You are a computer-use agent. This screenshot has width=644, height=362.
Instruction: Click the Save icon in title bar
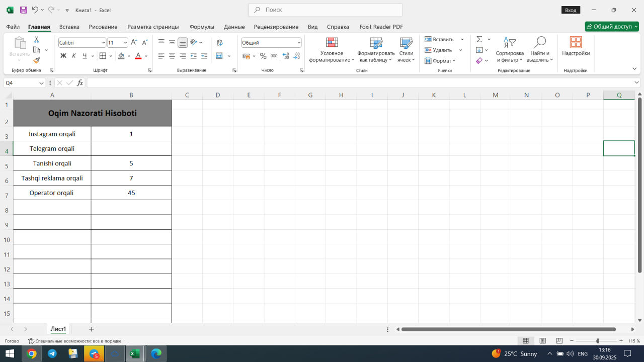click(x=23, y=10)
